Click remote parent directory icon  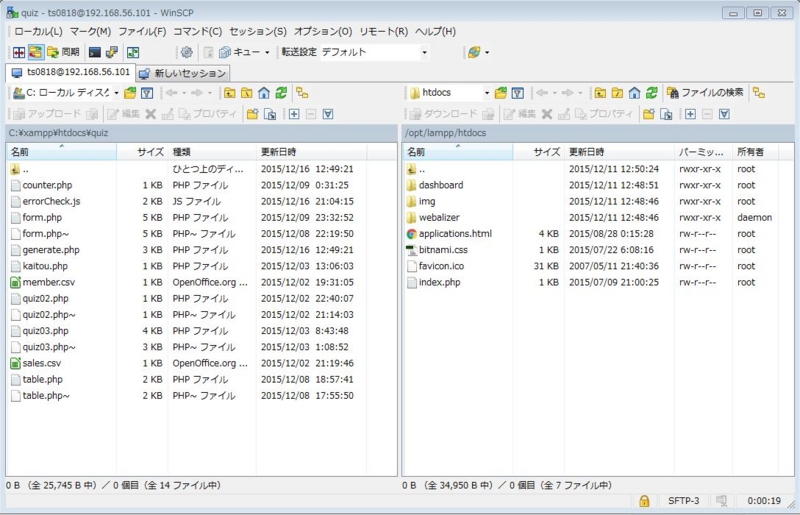(x=600, y=93)
